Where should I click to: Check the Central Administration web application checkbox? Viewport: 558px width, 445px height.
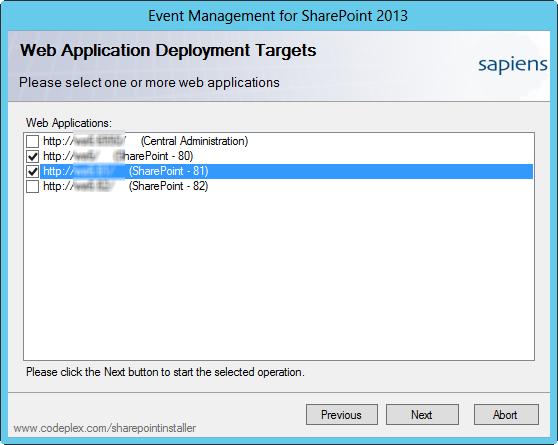click(x=32, y=141)
